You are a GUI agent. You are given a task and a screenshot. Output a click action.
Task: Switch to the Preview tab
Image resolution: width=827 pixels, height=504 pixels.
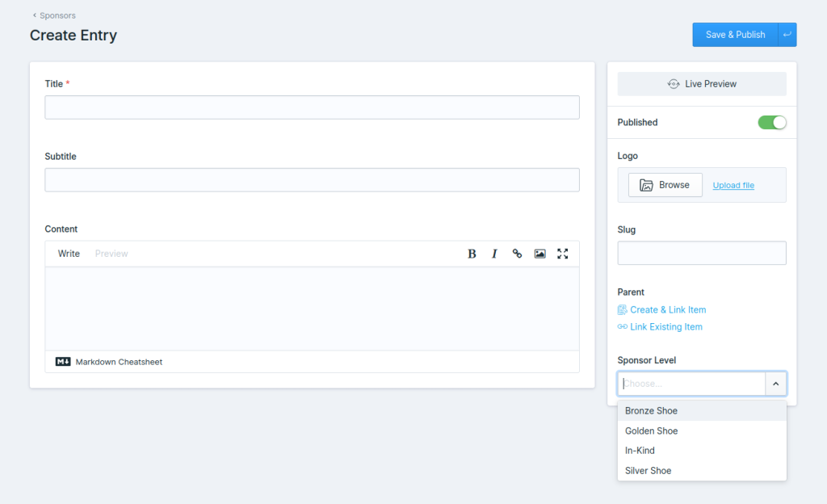click(111, 254)
